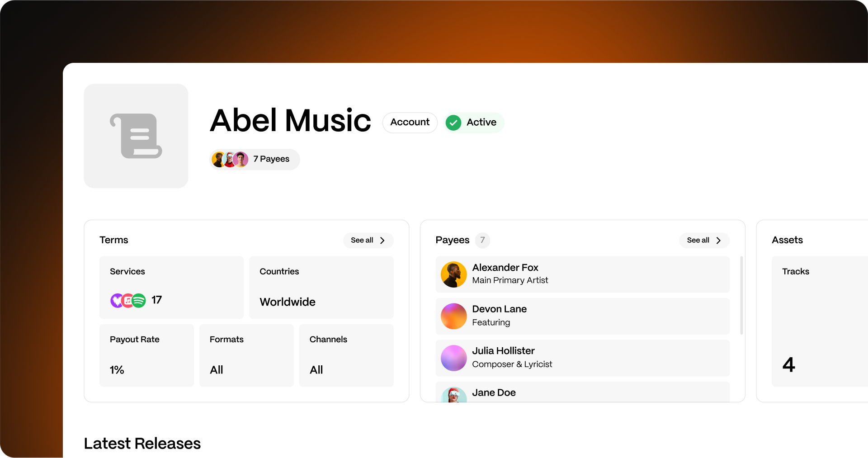Click the Tracks count showing 4
The height and width of the screenshot is (458, 868).
[x=788, y=364]
